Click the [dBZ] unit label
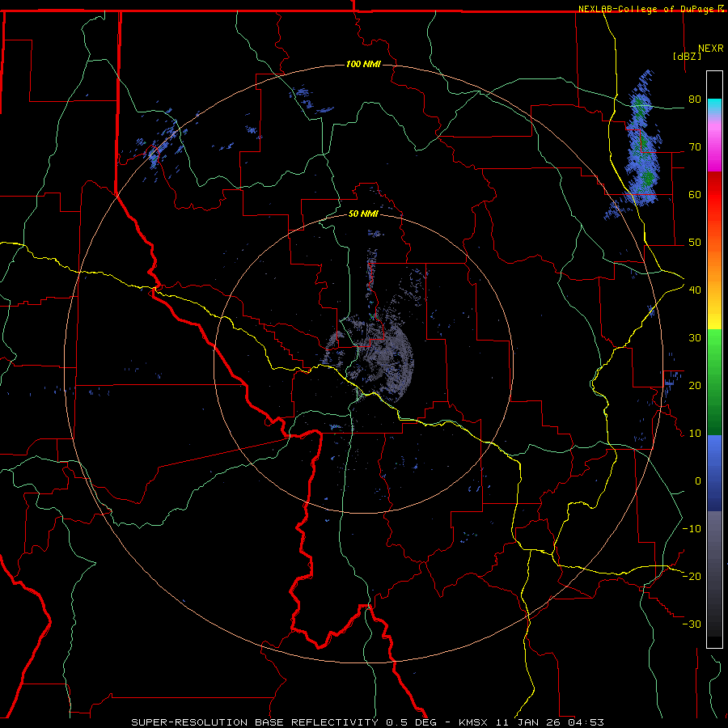The image size is (728, 728). point(687,56)
